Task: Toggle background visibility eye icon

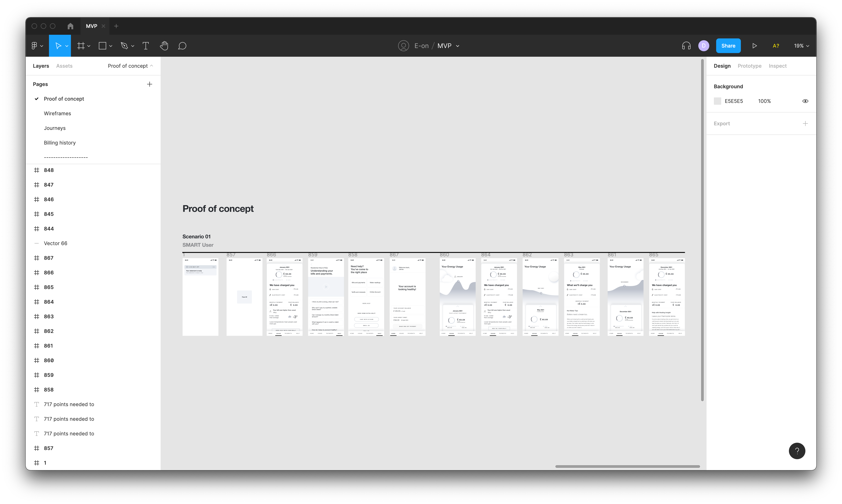Action: coord(805,101)
